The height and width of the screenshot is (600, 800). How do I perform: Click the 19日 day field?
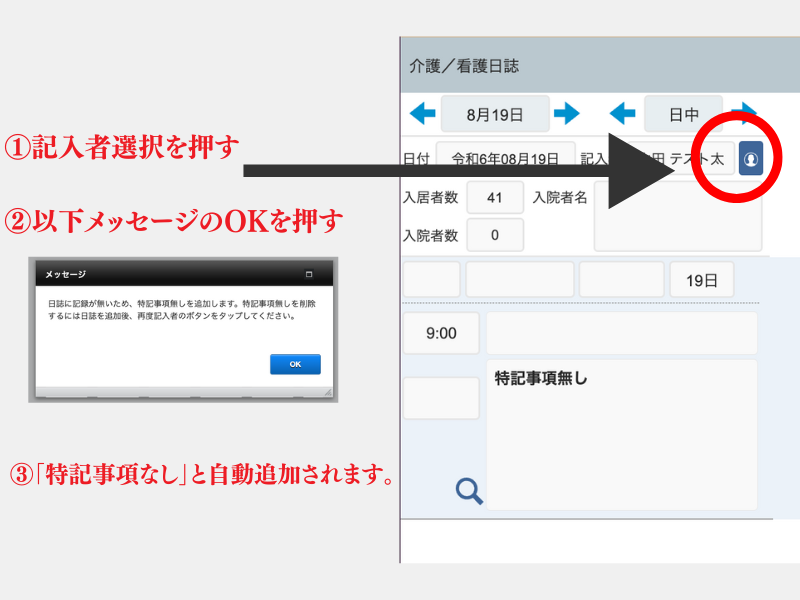pos(701,280)
